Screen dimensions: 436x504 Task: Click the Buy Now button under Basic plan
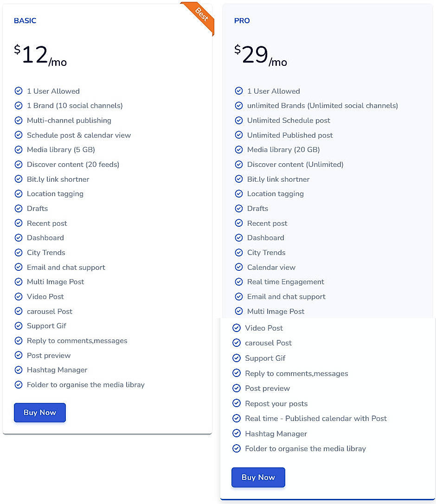pyautogui.click(x=40, y=413)
